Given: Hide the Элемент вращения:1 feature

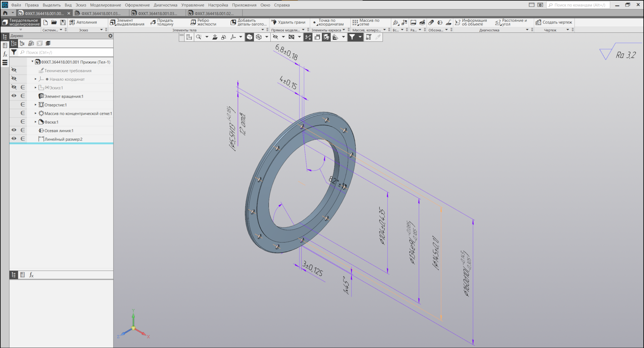Looking at the screenshot, I should point(14,96).
